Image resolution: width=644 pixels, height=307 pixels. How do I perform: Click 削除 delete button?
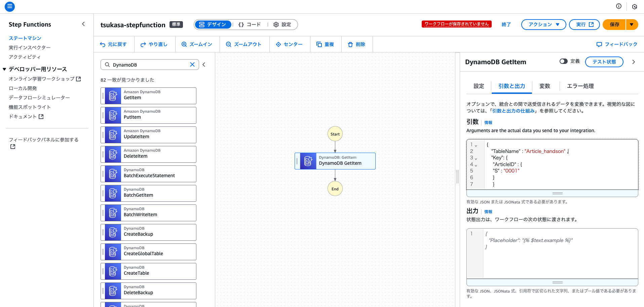click(356, 44)
